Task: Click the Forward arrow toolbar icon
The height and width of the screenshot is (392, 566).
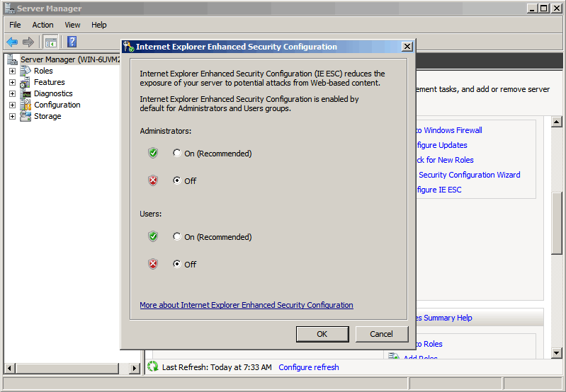Action: tap(28, 42)
